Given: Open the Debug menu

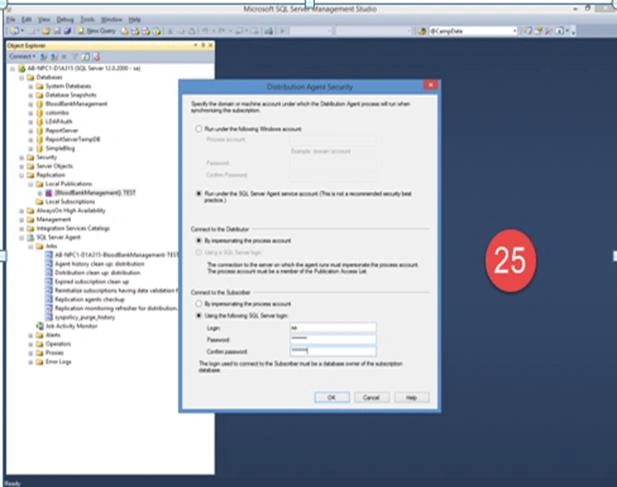Looking at the screenshot, I should tap(65, 19).
